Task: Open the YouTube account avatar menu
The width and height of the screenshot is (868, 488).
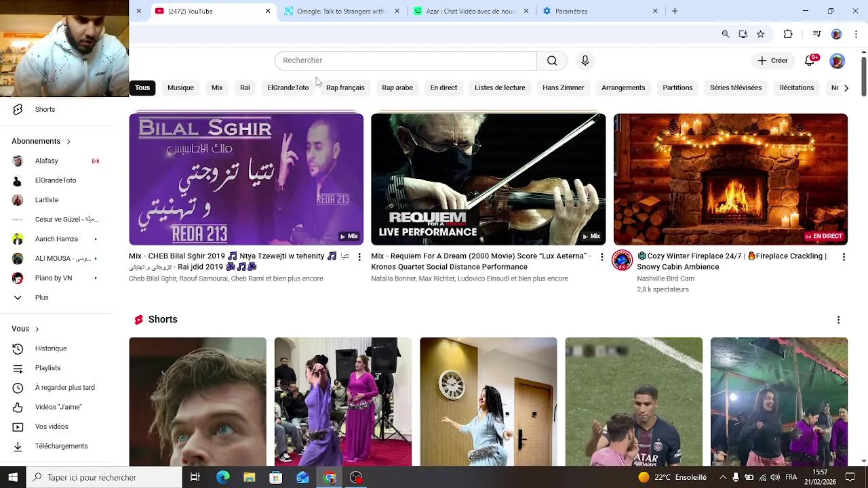Action: pos(837,60)
